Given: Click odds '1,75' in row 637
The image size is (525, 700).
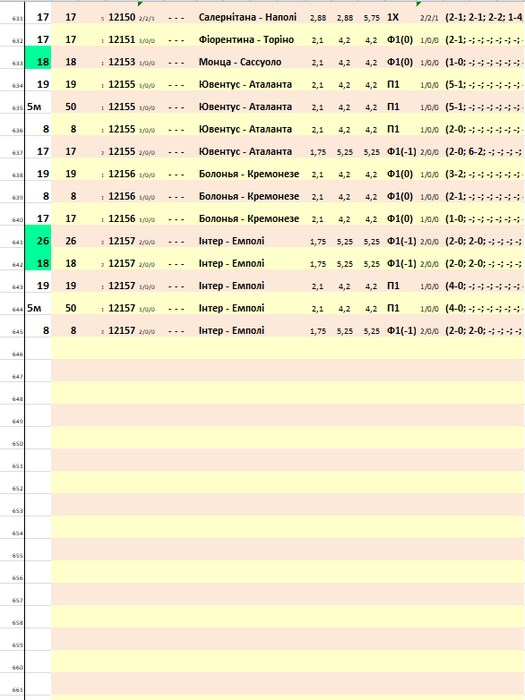Looking at the screenshot, I should (x=318, y=152).
